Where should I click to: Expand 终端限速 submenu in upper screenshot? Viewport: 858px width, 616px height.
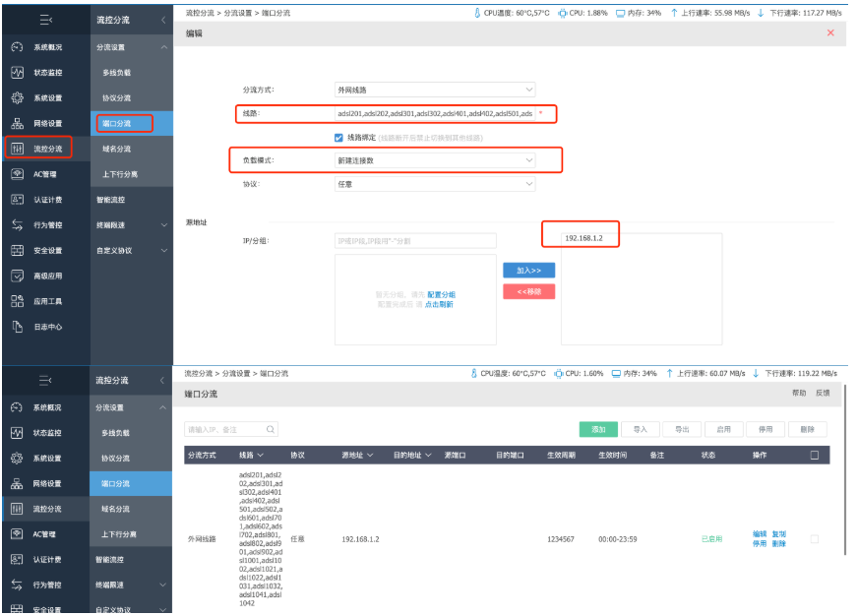[x=164, y=224]
